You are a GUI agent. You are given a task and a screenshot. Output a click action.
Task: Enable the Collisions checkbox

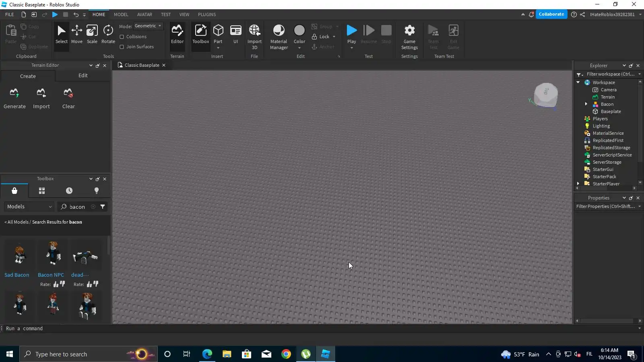point(122,37)
